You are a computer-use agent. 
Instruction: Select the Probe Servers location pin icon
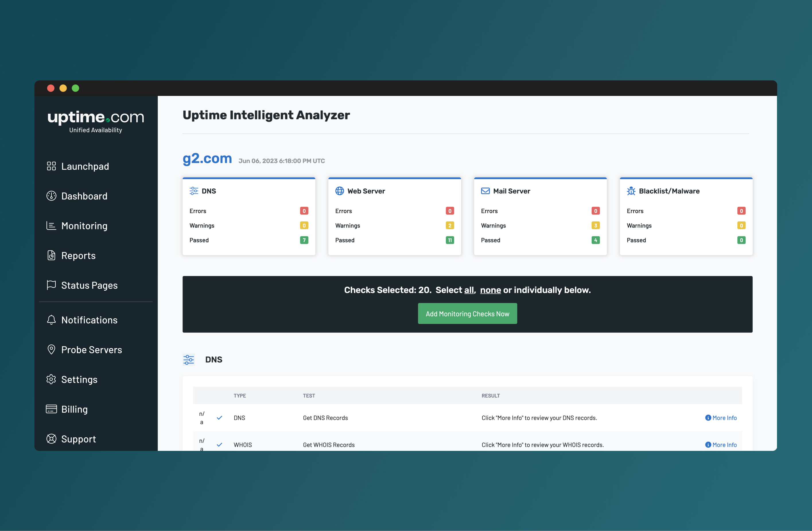[x=52, y=350]
